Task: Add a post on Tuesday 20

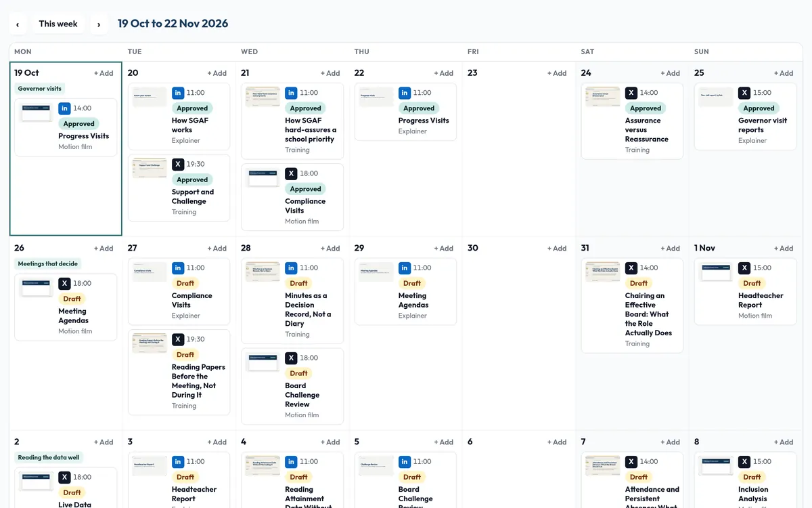Action: pos(217,73)
